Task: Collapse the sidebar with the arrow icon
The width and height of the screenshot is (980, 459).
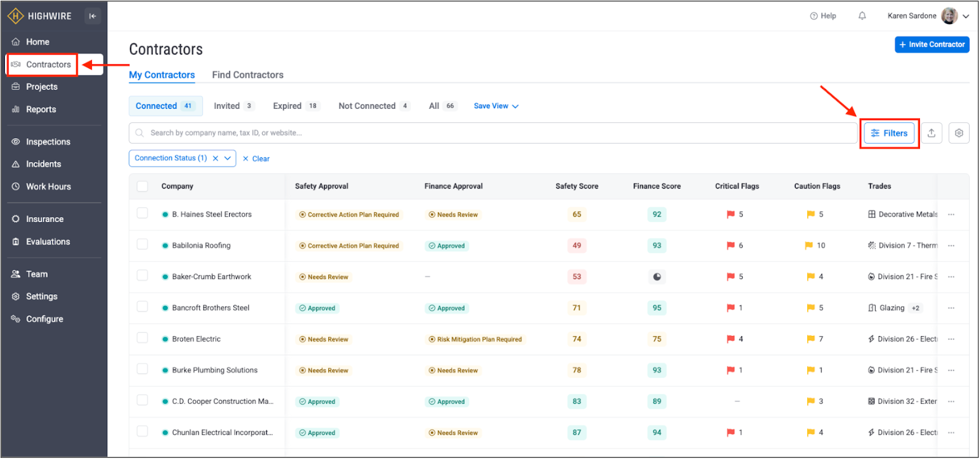Action: coord(92,16)
